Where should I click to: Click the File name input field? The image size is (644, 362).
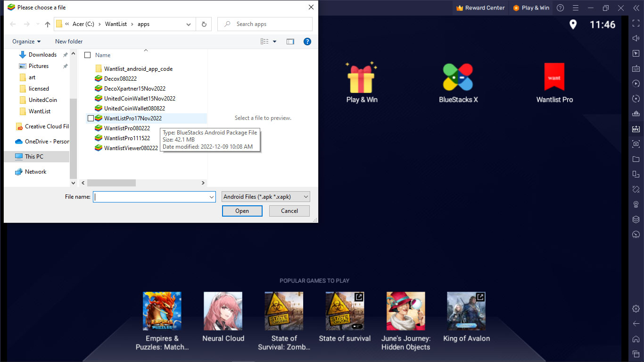(150, 197)
